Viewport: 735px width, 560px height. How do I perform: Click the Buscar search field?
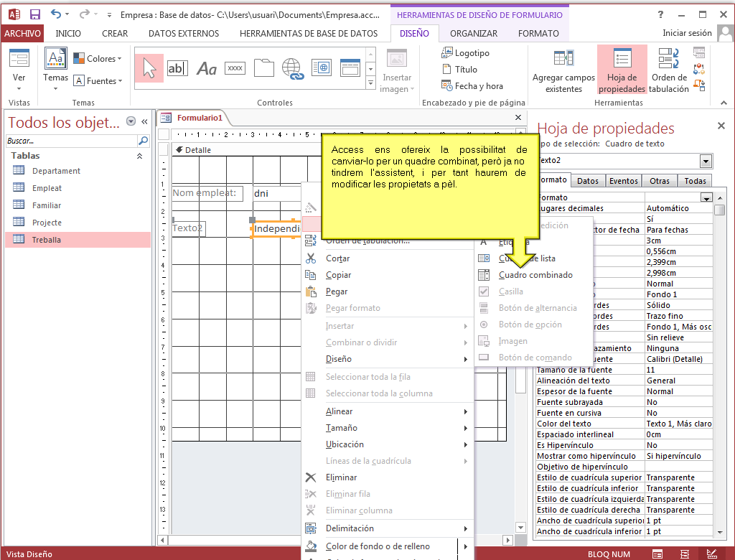(72, 141)
